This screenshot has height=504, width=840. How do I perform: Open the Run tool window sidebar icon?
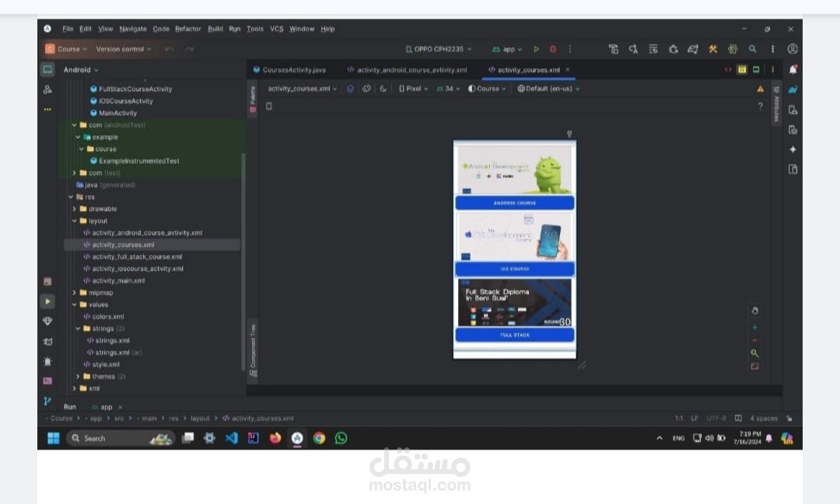(47, 302)
